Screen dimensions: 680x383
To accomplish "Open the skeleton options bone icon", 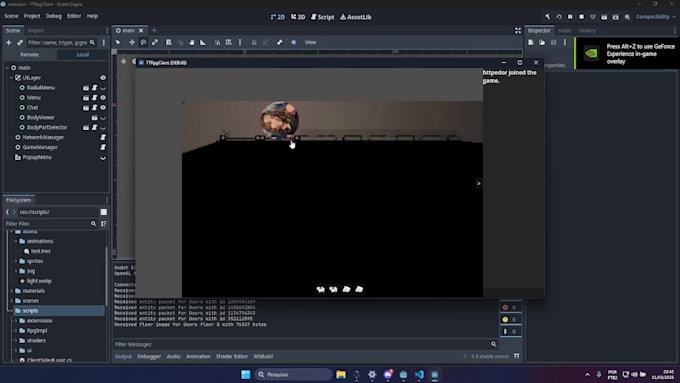I will coord(279,42).
